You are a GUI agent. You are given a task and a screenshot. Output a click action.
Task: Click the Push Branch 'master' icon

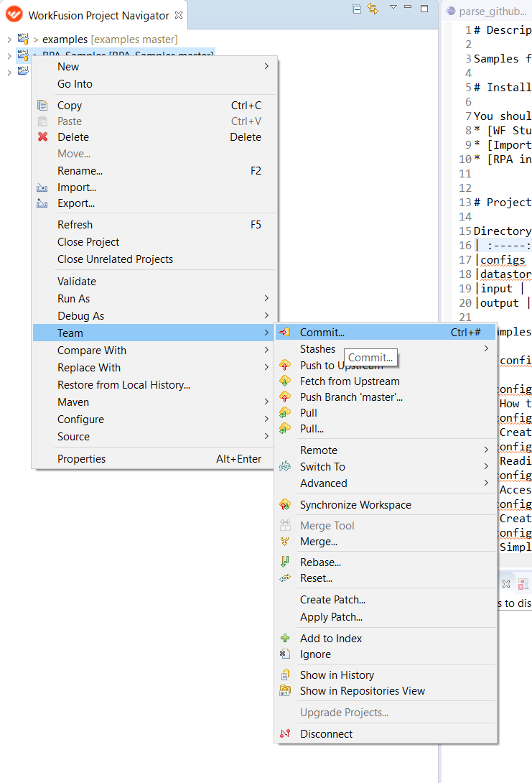285,397
